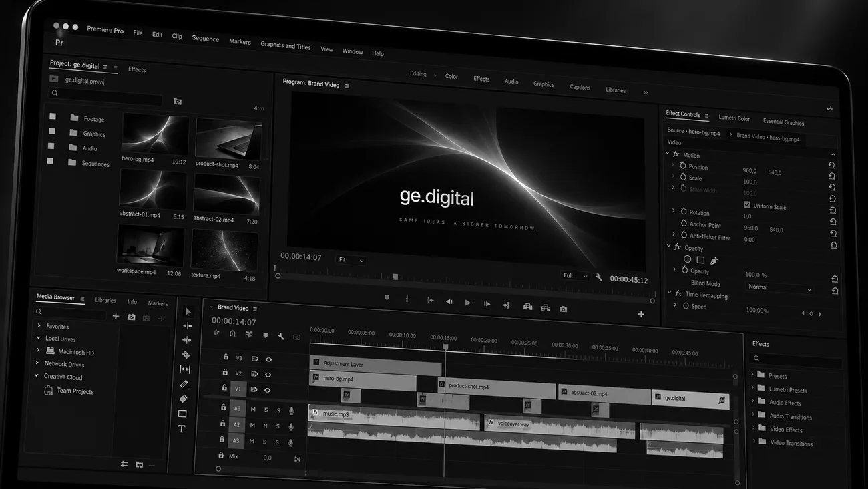Open the Fit zoom level dropdown

(x=351, y=260)
